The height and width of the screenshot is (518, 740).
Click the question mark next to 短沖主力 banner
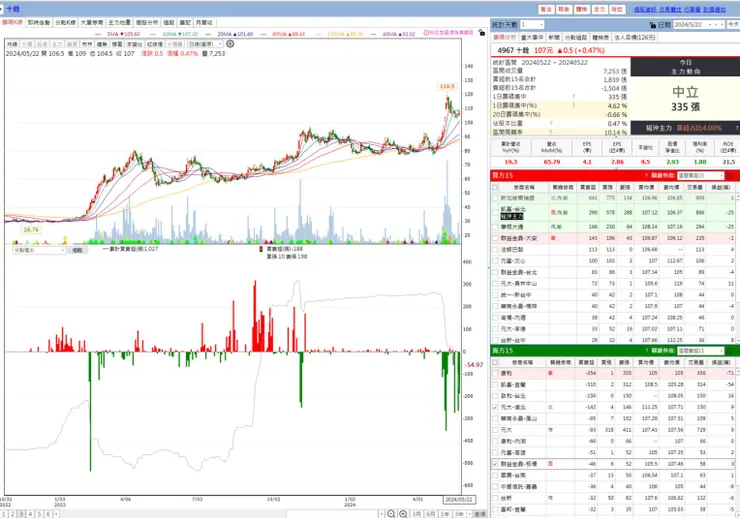[x=737, y=128]
